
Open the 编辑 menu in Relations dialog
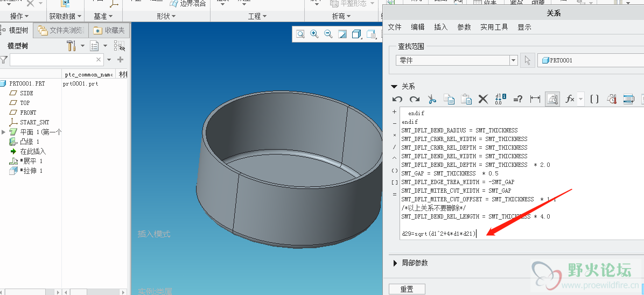tap(418, 27)
